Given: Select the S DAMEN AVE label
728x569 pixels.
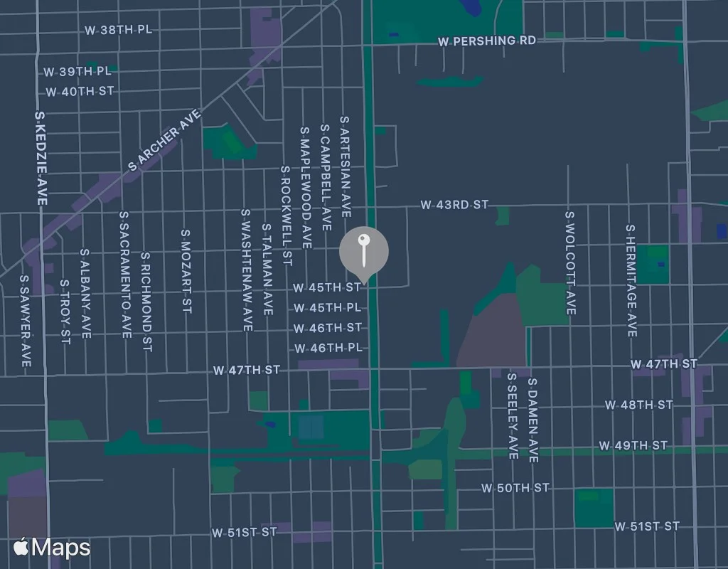Looking at the screenshot, I should [533, 420].
